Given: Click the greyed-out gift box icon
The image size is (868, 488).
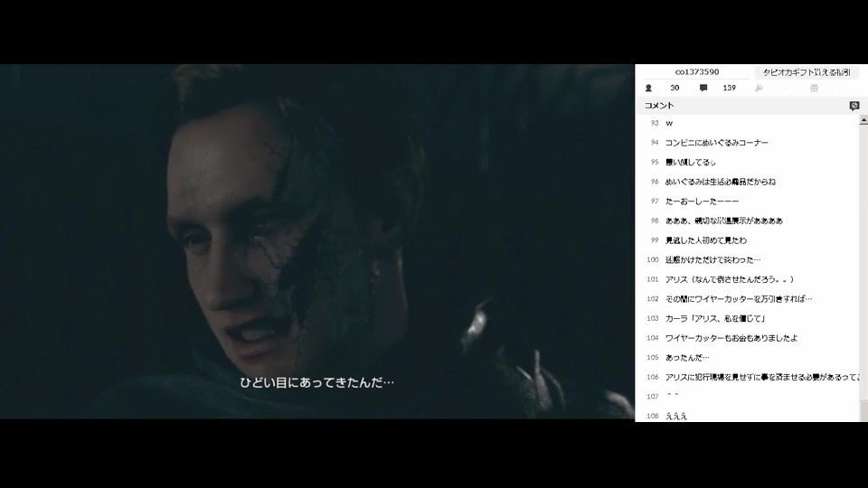Looking at the screenshot, I should tap(814, 88).
